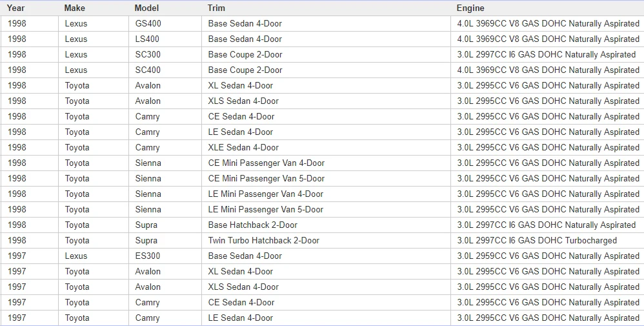Click the LE Mini Passenger Van 4-Door cell
Viewport: 644px width, 326px height.
[x=326, y=194]
